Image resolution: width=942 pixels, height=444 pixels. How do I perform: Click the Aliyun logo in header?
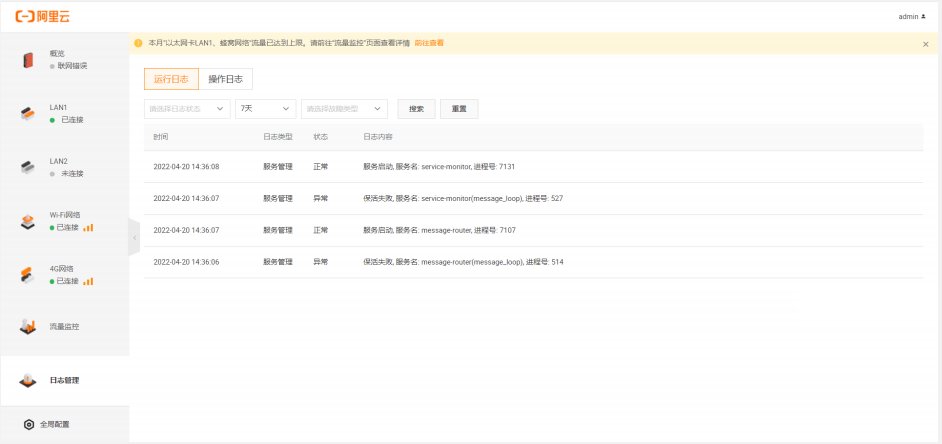pos(42,16)
